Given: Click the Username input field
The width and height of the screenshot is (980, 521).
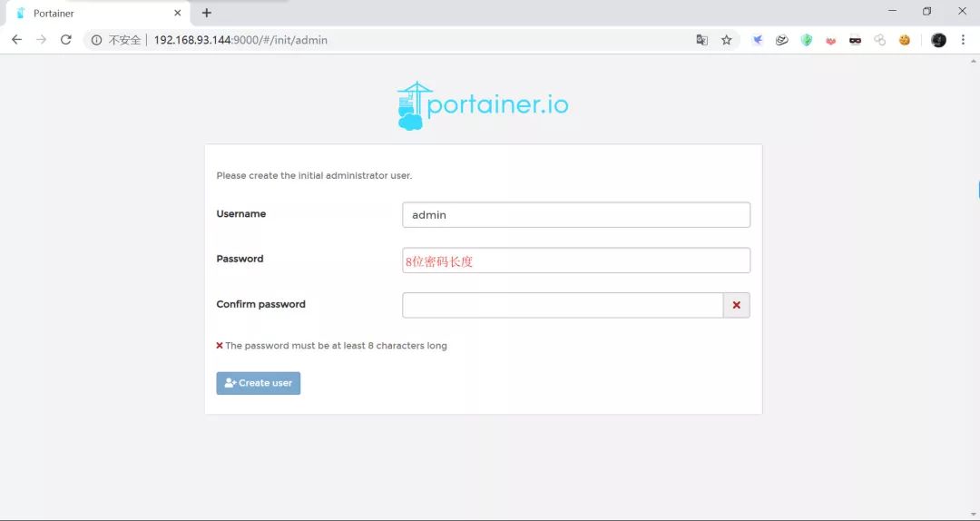Looking at the screenshot, I should 576,214.
